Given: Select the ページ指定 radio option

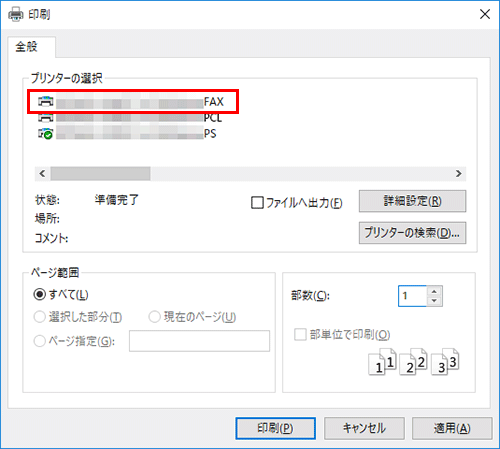Looking at the screenshot, I should pyautogui.click(x=40, y=341).
